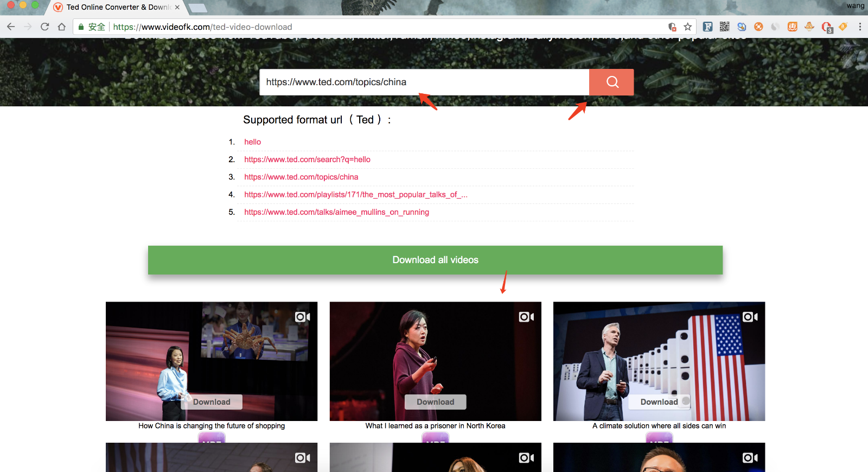Image resolution: width=868 pixels, height=472 pixels.
Task: Click camera icon on bottom-right partial thumbnail
Action: click(750, 458)
